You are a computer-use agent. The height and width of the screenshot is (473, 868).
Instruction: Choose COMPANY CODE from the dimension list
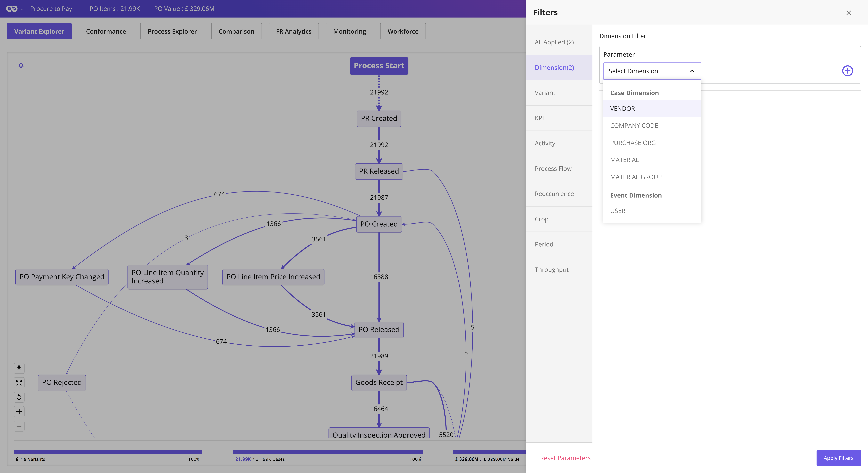tap(652, 126)
